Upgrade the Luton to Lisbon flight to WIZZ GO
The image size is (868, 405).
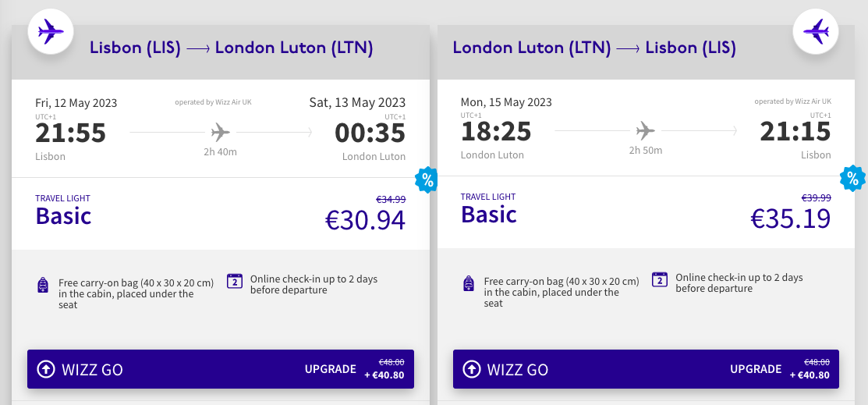646,369
